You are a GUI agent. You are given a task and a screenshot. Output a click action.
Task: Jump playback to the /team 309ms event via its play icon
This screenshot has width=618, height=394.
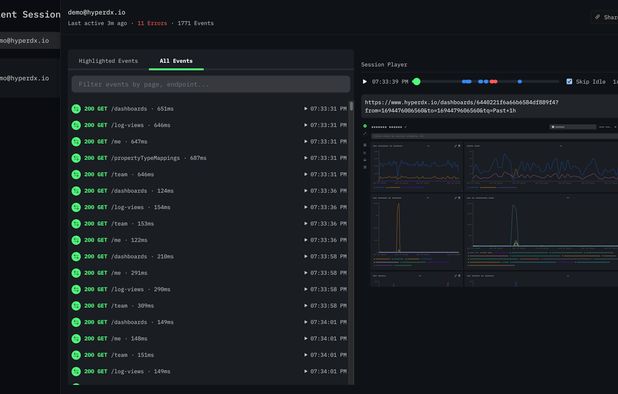pos(305,306)
